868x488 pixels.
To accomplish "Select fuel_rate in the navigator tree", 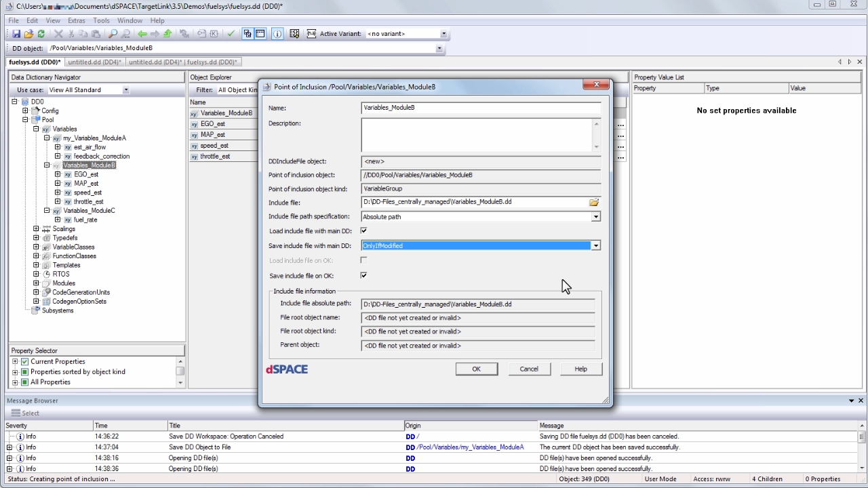I will tap(85, 220).
